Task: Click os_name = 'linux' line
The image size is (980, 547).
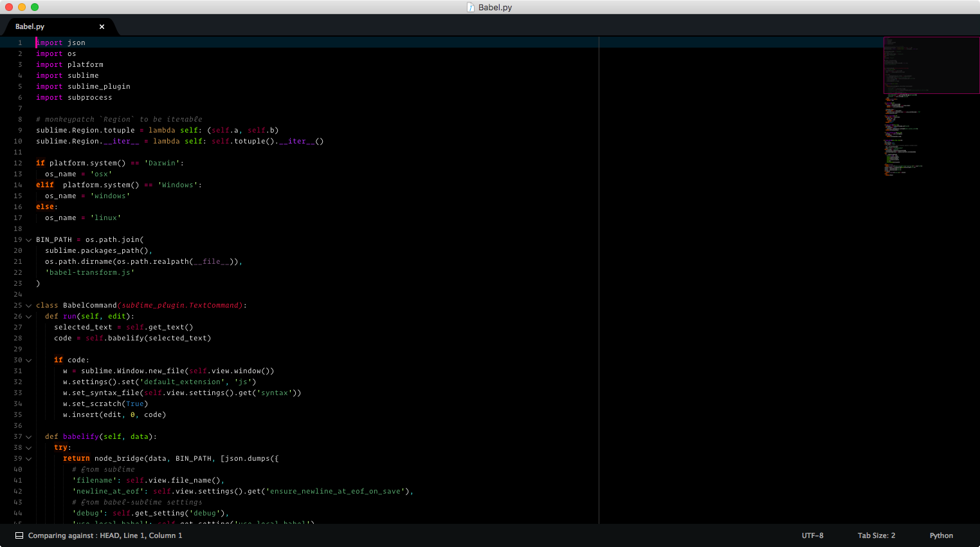Action: (83, 218)
